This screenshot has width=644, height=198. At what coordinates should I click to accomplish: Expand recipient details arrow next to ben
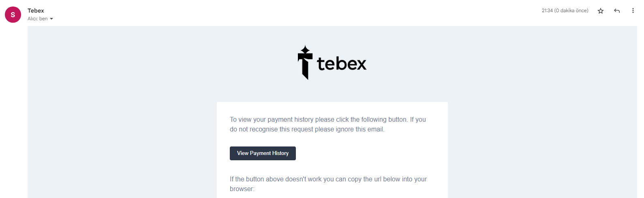(x=51, y=19)
